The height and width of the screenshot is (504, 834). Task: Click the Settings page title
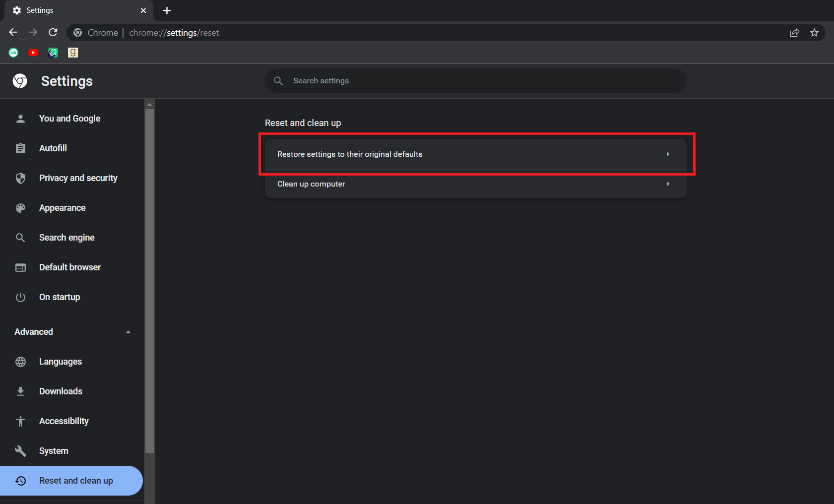click(67, 81)
